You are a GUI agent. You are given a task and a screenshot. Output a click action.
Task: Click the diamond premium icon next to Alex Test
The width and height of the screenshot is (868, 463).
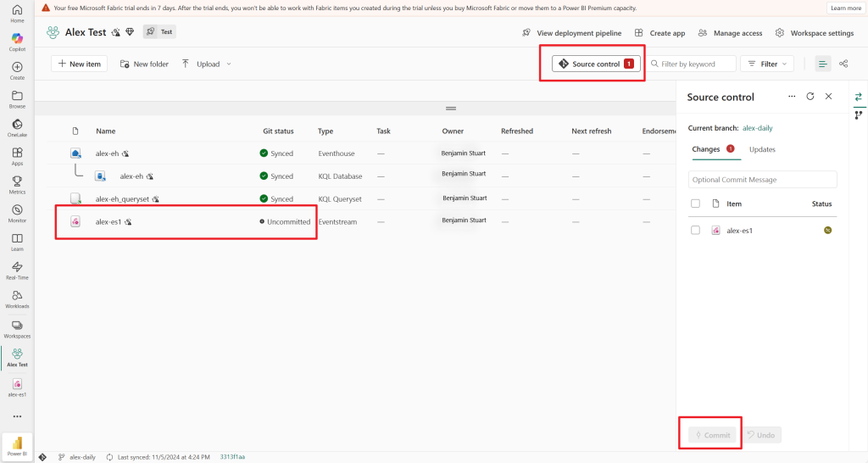(x=130, y=32)
